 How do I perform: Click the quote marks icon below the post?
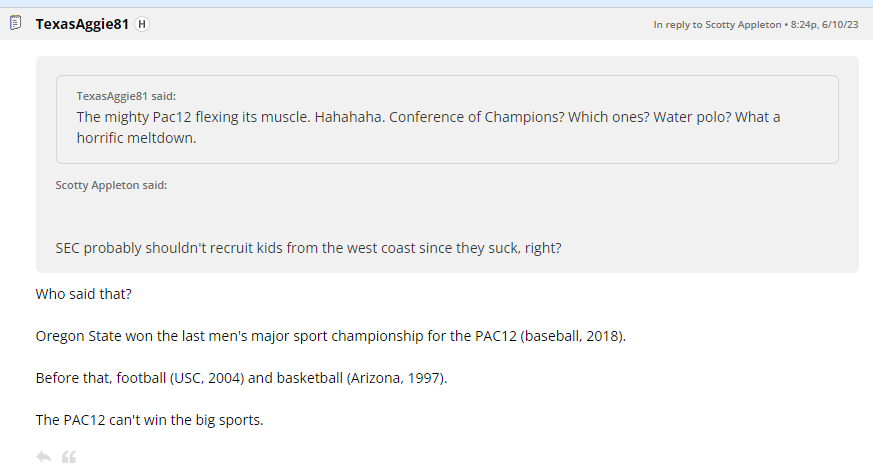click(69, 457)
